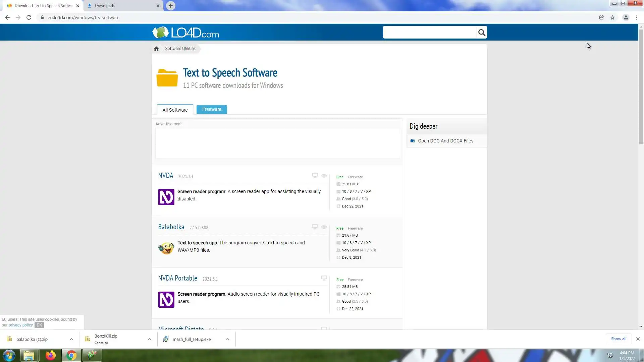Click the search magnifier icon
644x362 pixels.
tap(482, 33)
